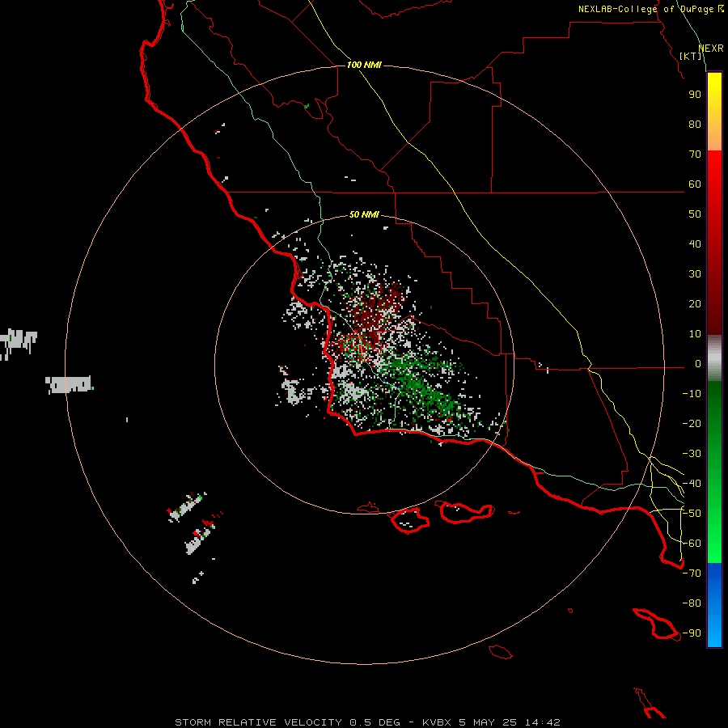
Task: Click the 50 NMI range ring label
Action: click(x=364, y=214)
